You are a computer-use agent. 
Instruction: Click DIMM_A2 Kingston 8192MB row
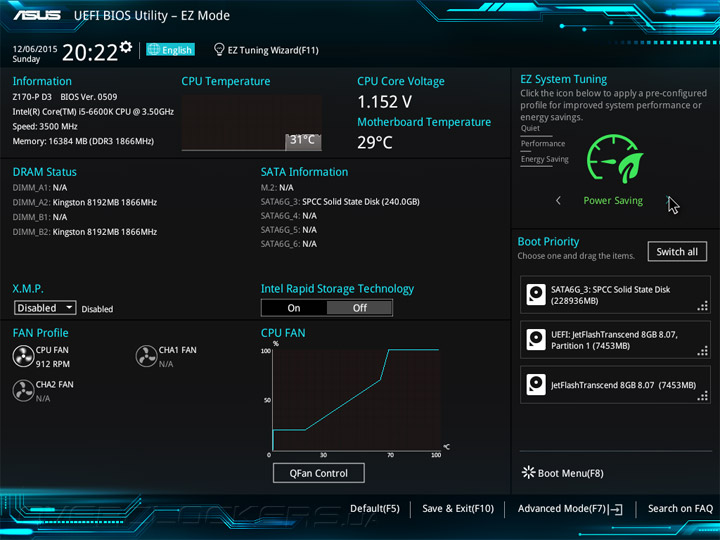[x=85, y=202]
